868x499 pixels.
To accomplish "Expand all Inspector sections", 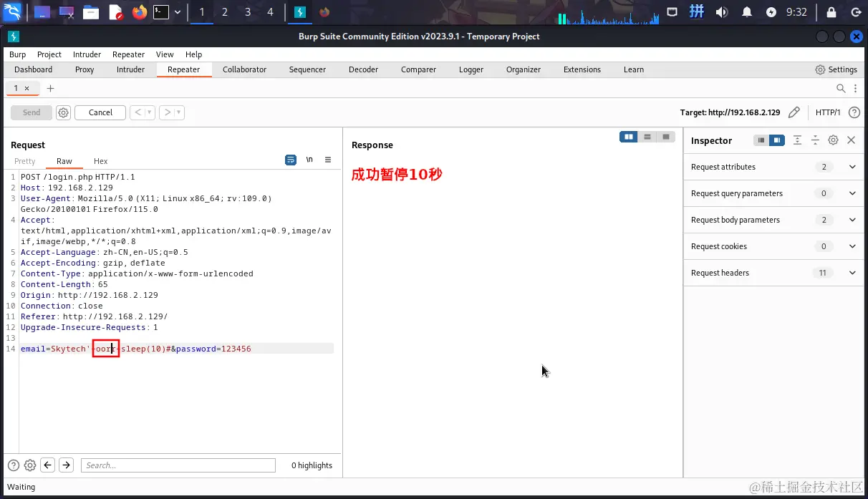I will [797, 140].
